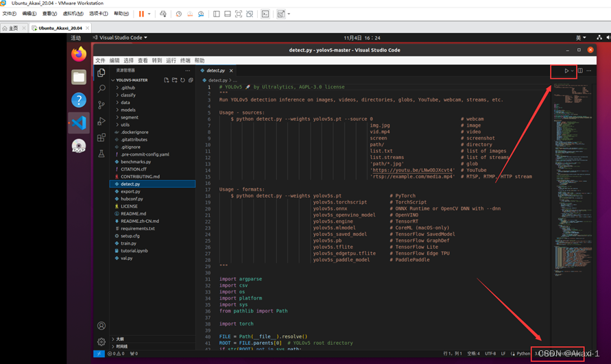The image size is (611, 364).
Task: Click the errors and warnings count in the status bar
Action: click(x=116, y=354)
